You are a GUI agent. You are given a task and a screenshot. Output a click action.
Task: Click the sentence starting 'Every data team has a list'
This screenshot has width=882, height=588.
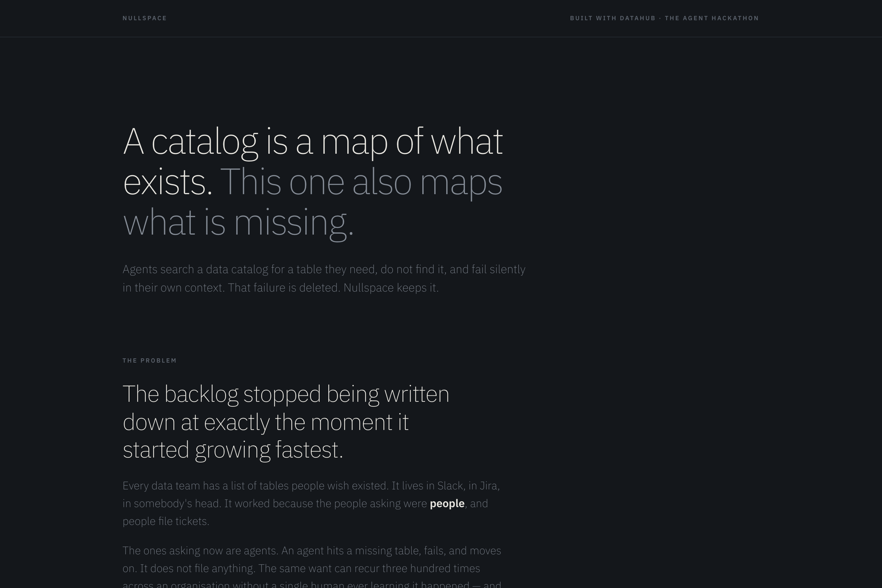(x=255, y=486)
